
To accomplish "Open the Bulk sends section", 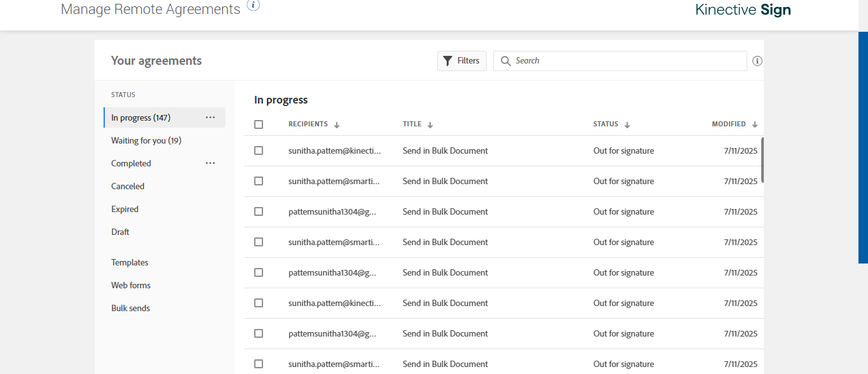I will [x=130, y=308].
